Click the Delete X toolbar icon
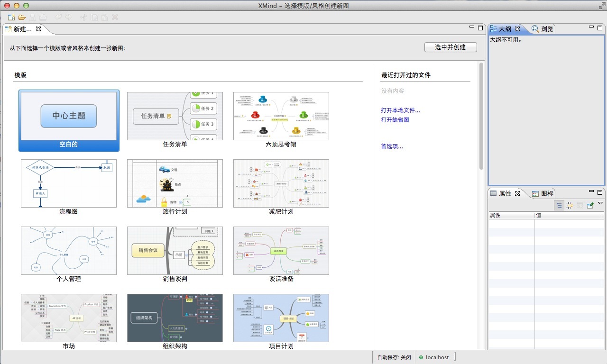The width and height of the screenshot is (607, 364). pos(115,17)
